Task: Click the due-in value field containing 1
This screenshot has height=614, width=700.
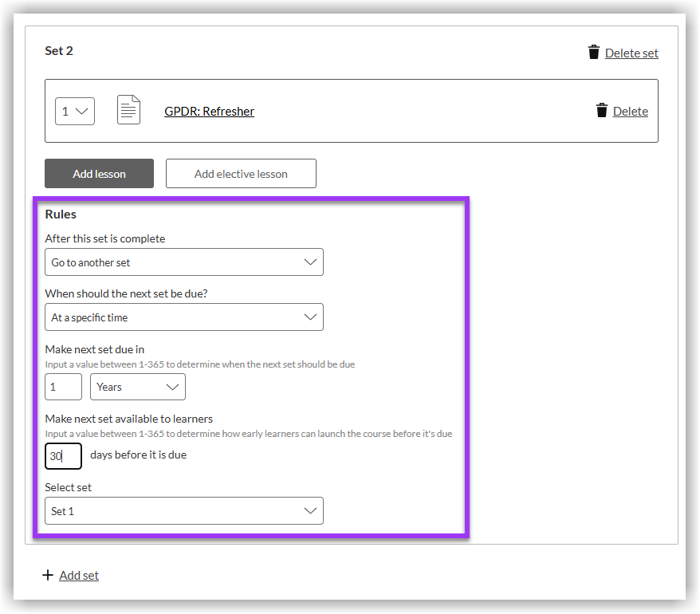Action: pyautogui.click(x=63, y=387)
